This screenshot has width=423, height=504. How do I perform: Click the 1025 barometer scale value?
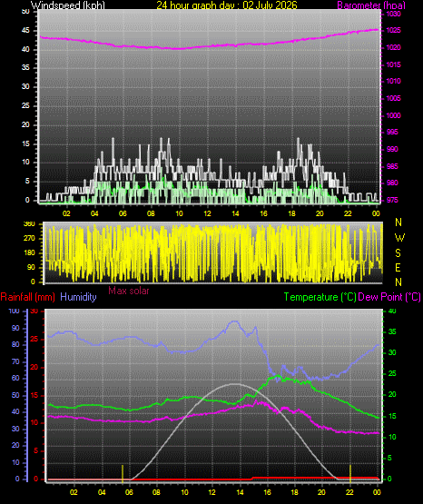(x=393, y=30)
